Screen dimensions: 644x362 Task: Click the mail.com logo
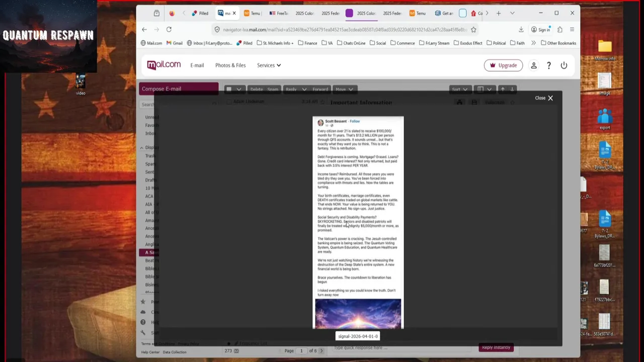click(x=164, y=65)
